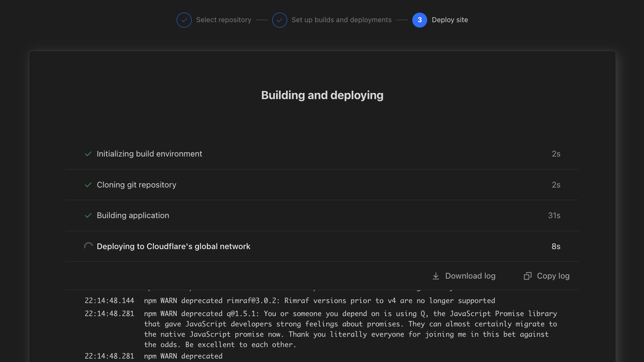Click the Select repository checkmark circle
Screen dimensions: 644x362
click(184, 20)
